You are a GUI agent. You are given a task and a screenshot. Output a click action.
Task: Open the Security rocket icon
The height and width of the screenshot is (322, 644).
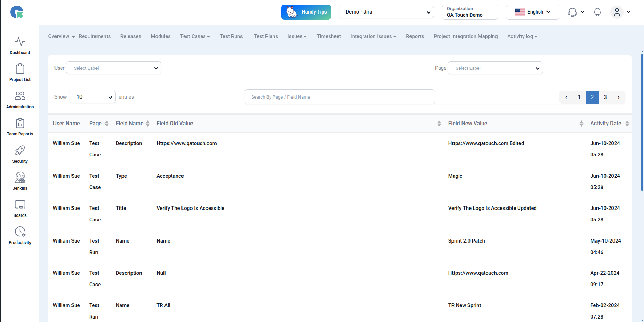[x=20, y=151]
